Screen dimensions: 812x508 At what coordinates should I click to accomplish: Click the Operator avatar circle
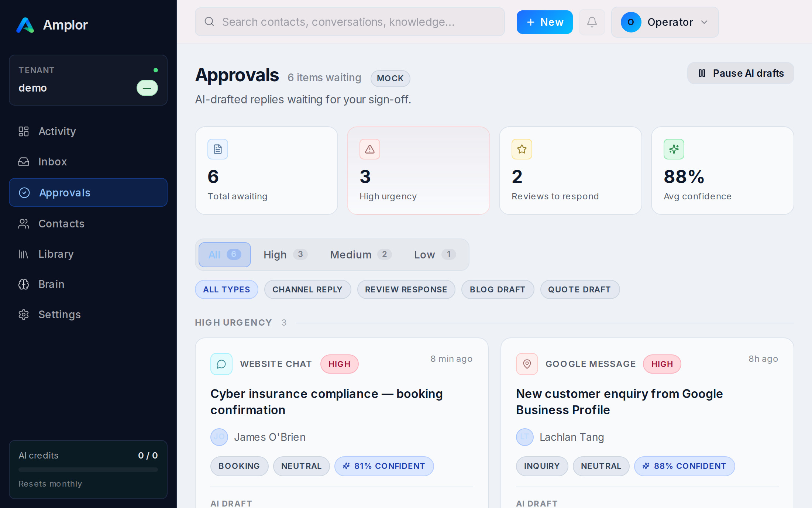(631, 22)
